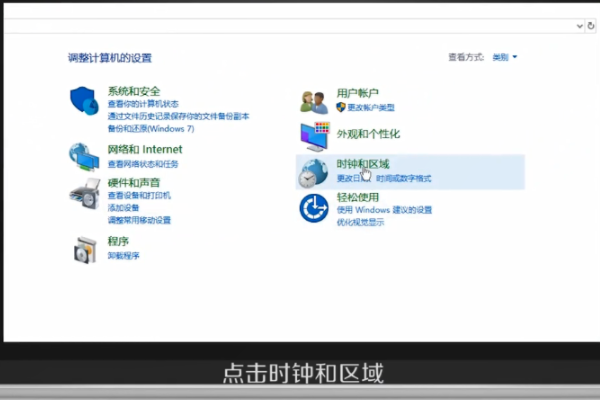Screen dimensions: 600x400
Task: Click the address bar path field
Action: pyautogui.click(x=289, y=26)
